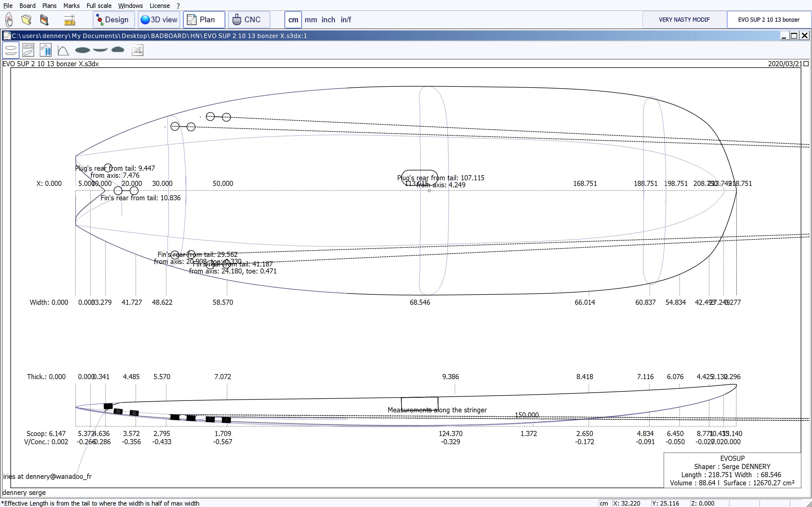The width and height of the screenshot is (812, 507).
Task: Click the ruler measurement tool icon
Action: pos(69,20)
